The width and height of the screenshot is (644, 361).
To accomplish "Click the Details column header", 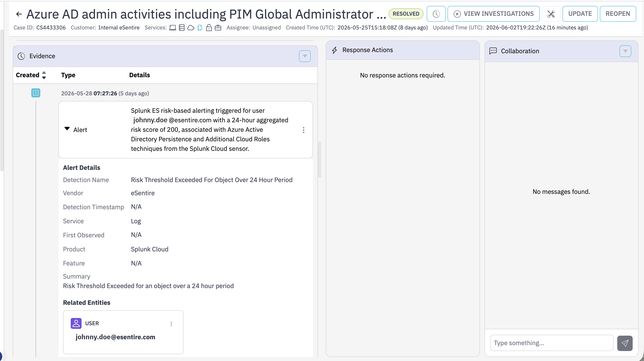I will [139, 75].
